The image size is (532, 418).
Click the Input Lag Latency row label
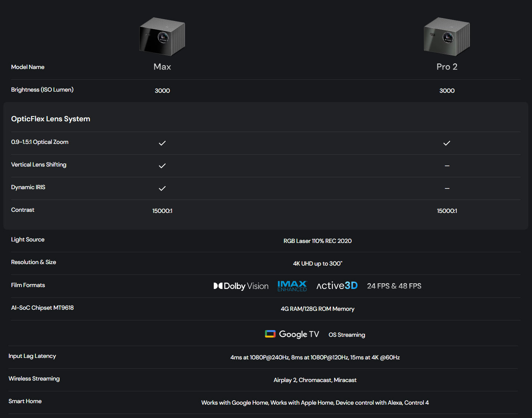[32, 356]
